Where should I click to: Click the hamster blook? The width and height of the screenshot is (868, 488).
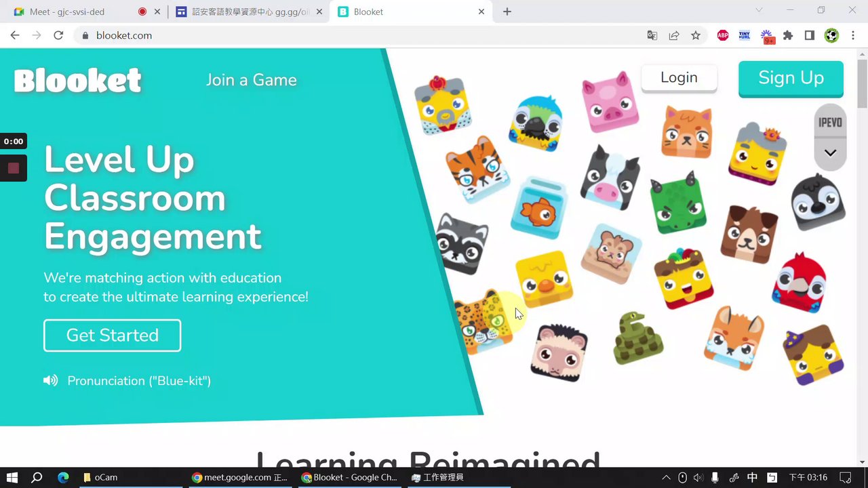click(x=611, y=253)
